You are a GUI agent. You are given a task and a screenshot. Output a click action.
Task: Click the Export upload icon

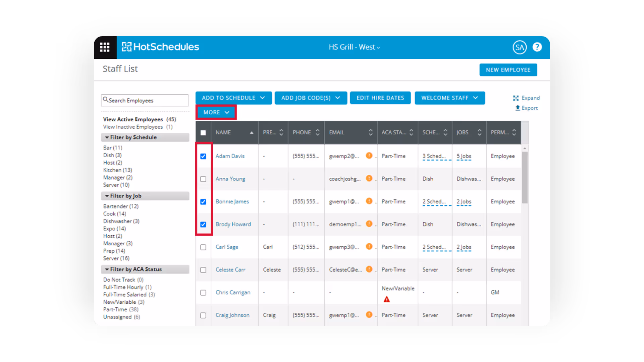518,108
